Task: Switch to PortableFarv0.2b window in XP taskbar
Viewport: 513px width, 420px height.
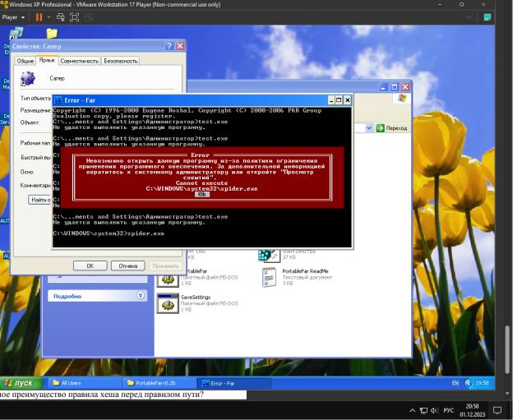Action: click(x=159, y=383)
